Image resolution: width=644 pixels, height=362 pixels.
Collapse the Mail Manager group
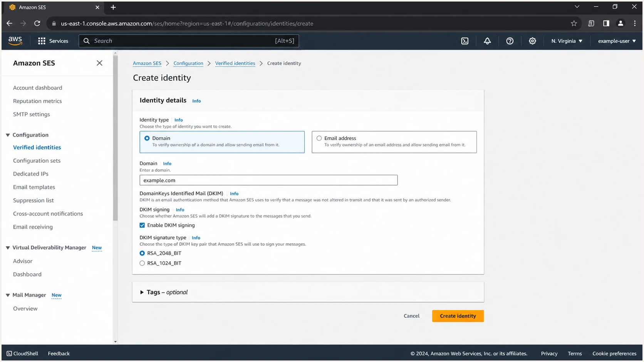pos(8,295)
